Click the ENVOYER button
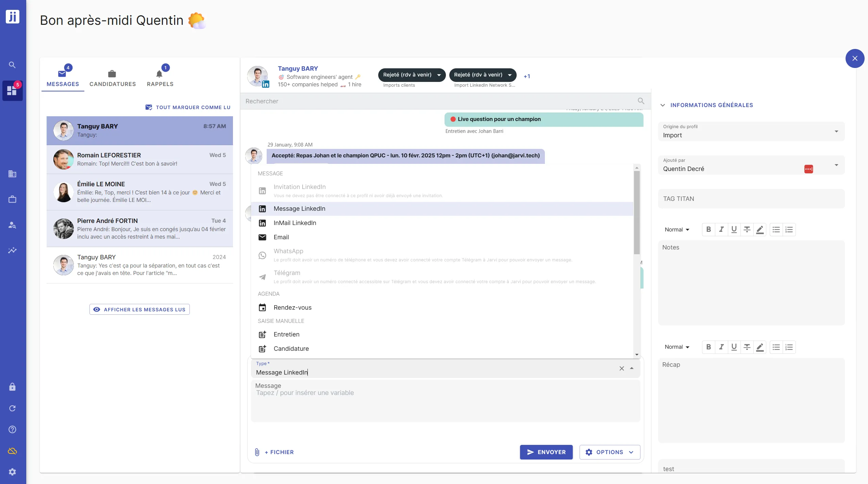Image resolution: width=868 pixels, height=484 pixels. [x=546, y=452]
